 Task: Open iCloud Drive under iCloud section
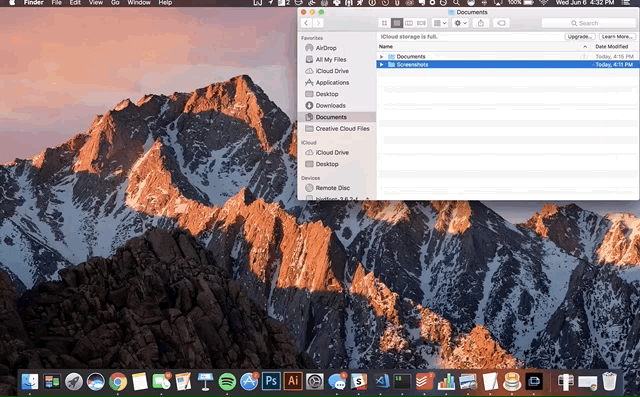[x=332, y=153]
